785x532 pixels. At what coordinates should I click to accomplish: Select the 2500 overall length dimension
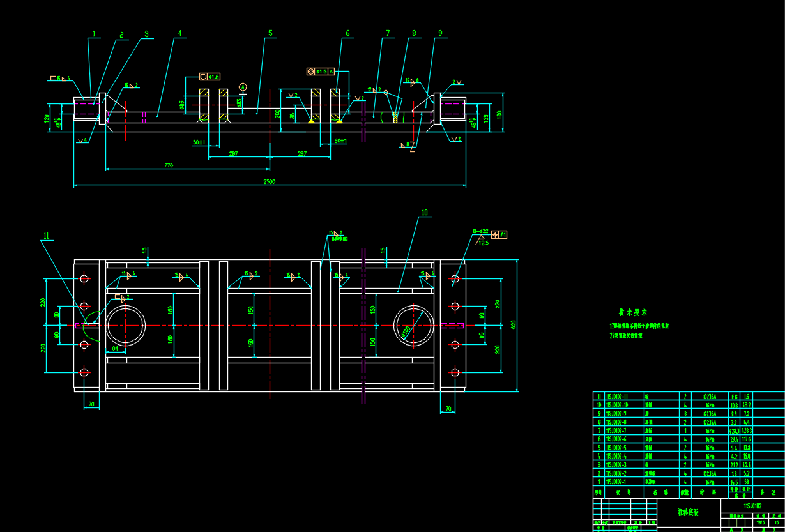pos(270,182)
